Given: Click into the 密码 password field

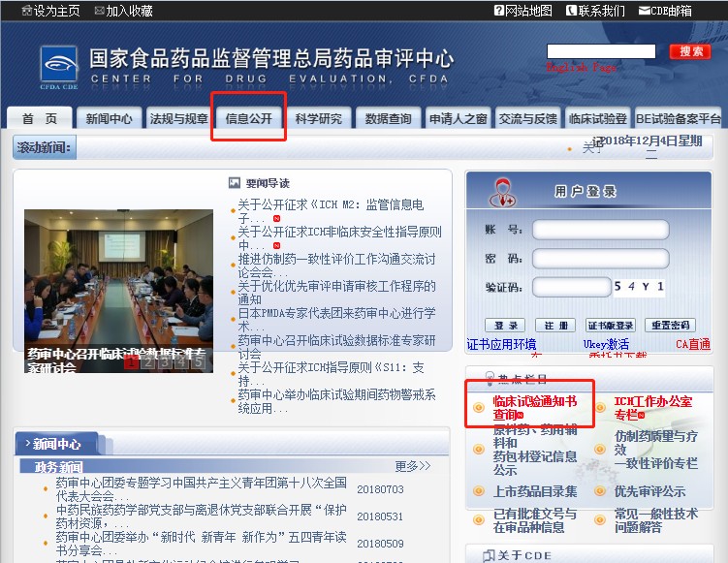Looking at the screenshot, I should (600, 259).
